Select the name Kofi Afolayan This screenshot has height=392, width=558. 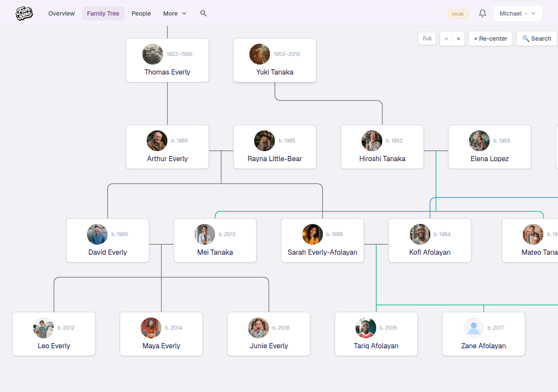[430, 252]
